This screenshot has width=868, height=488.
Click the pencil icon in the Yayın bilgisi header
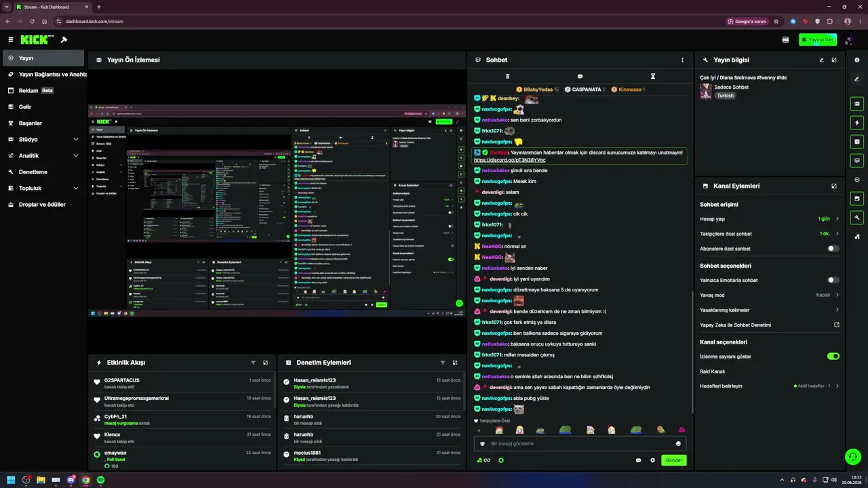pos(821,60)
